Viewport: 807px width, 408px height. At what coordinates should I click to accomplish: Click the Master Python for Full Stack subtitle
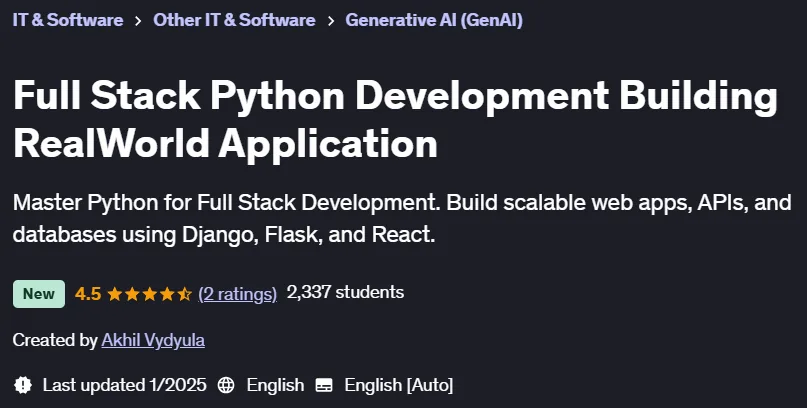402,219
